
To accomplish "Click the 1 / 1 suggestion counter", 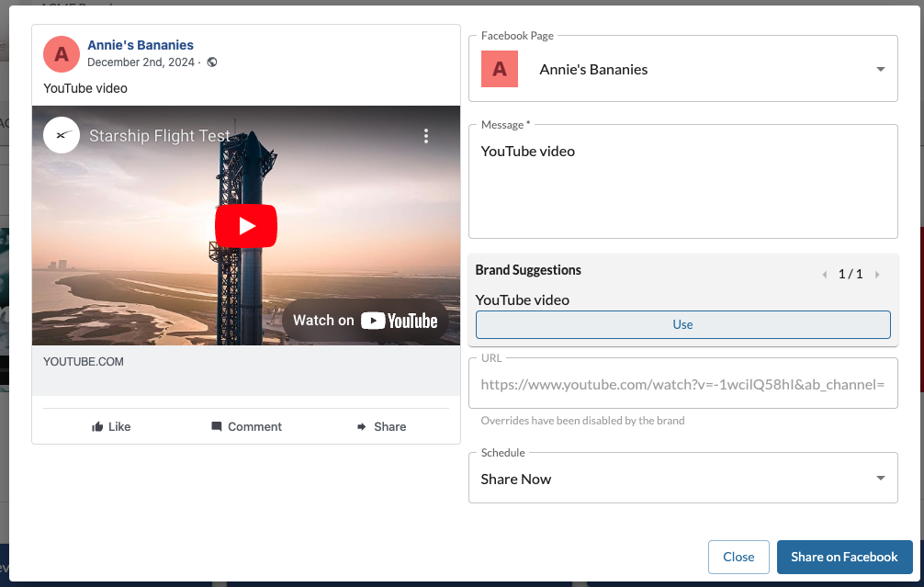I will click(851, 274).
